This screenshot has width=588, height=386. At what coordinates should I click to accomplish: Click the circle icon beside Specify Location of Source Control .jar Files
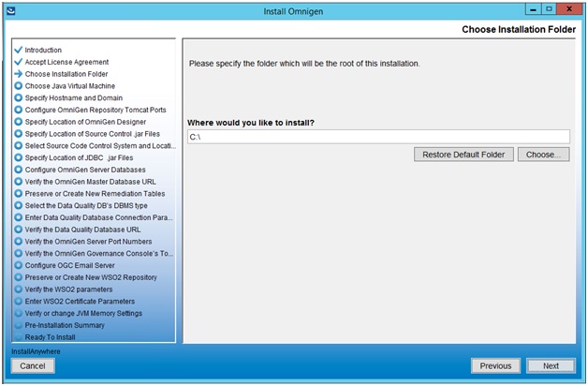point(18,134)
